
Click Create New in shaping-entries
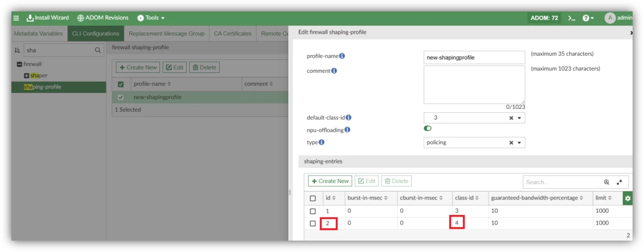coord(330,181)
